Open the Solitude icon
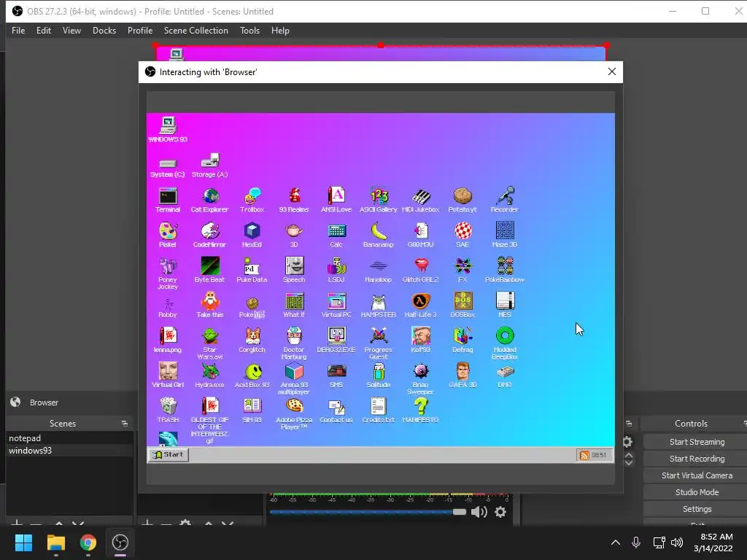 click(379, 376)
